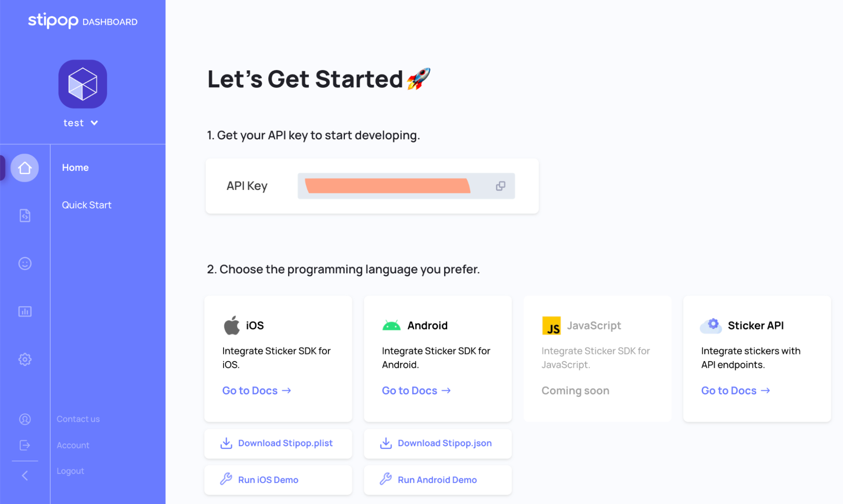Click the document/pages icon in sidebar

24,215
